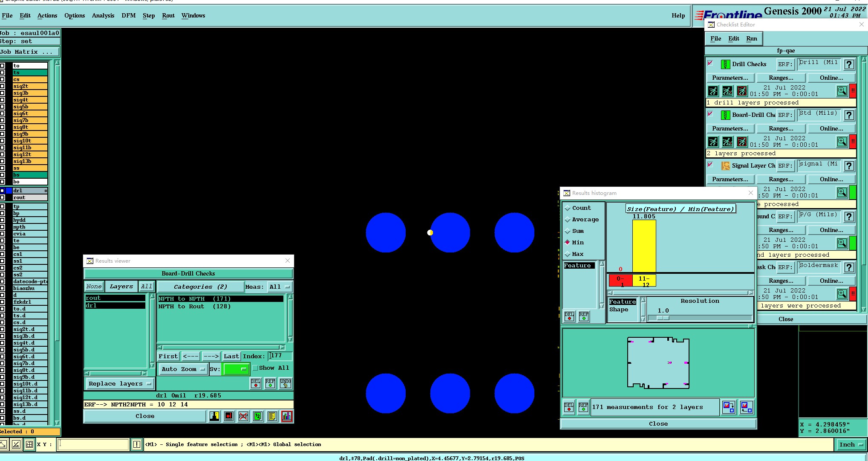Click Last button in Results viewer
The height and width of the screenshot is (461, 868).
tap(231, 357)
